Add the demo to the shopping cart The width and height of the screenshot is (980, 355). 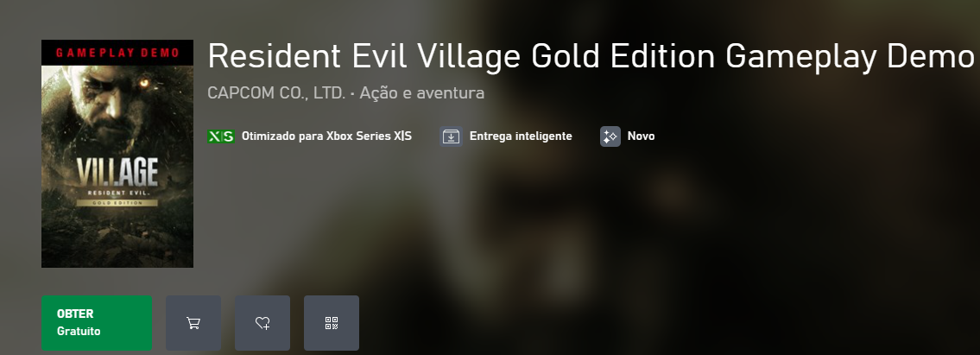pos(193,322)
